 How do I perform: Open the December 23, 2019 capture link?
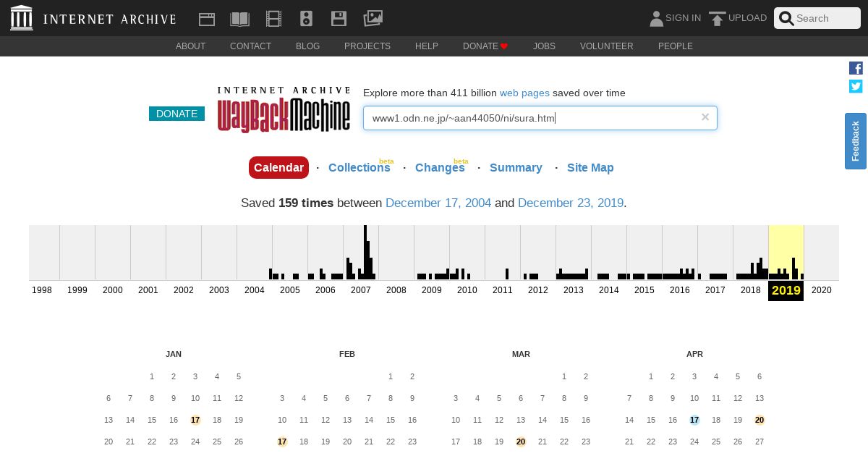click(x=571, y=203)
